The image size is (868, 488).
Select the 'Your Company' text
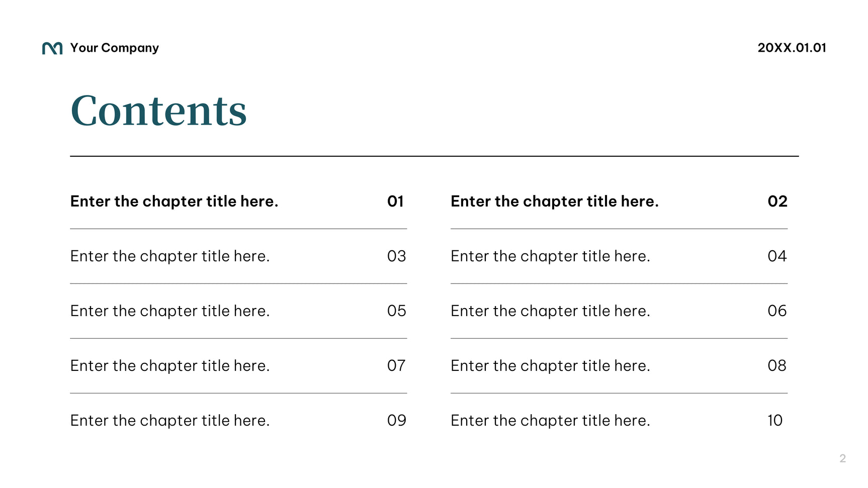point(114,48)
